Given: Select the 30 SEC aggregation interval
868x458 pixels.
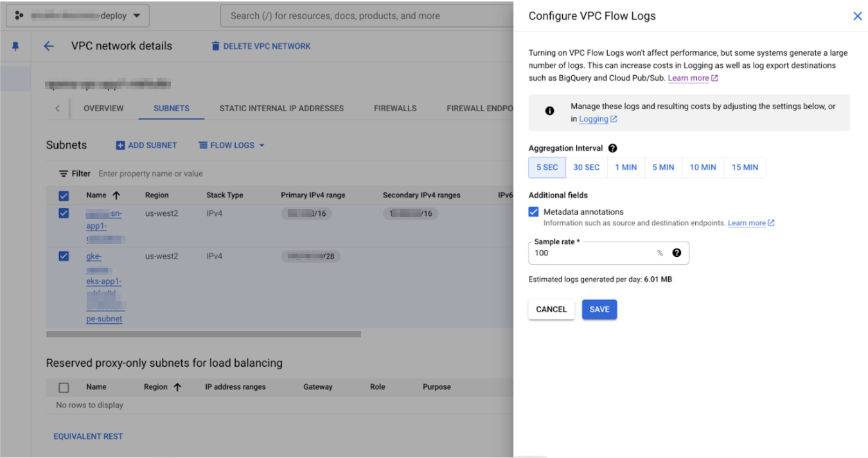Looking at the screenshot, I should (586, 168).
